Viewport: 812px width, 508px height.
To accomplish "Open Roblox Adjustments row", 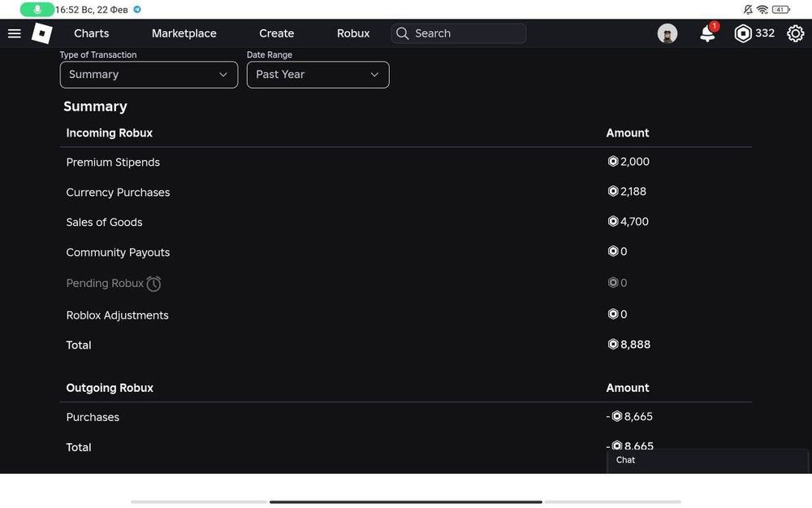I will click(118, 315).
